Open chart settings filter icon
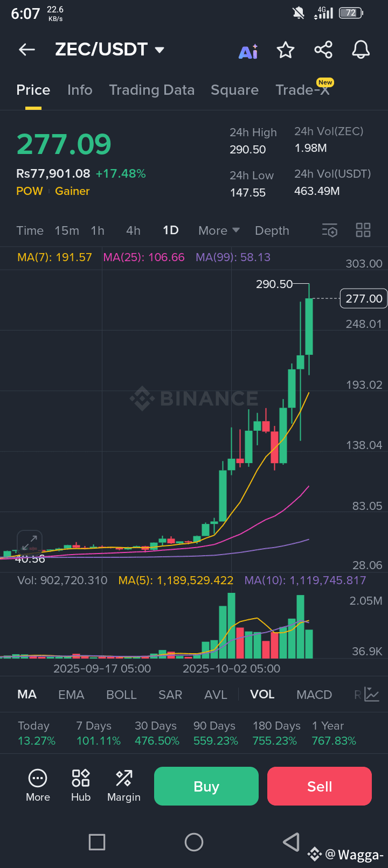The image size is (388, 868). pyautogui.click(x=329, y=230)
